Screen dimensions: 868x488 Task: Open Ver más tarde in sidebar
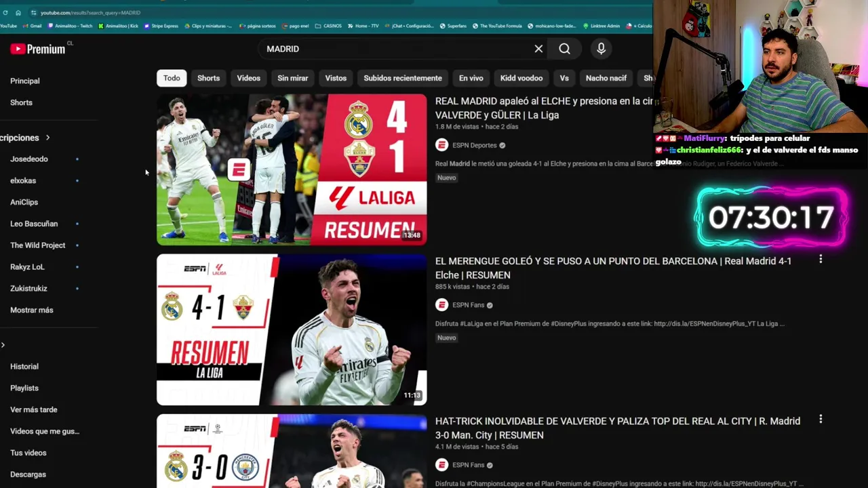[34, 410]
